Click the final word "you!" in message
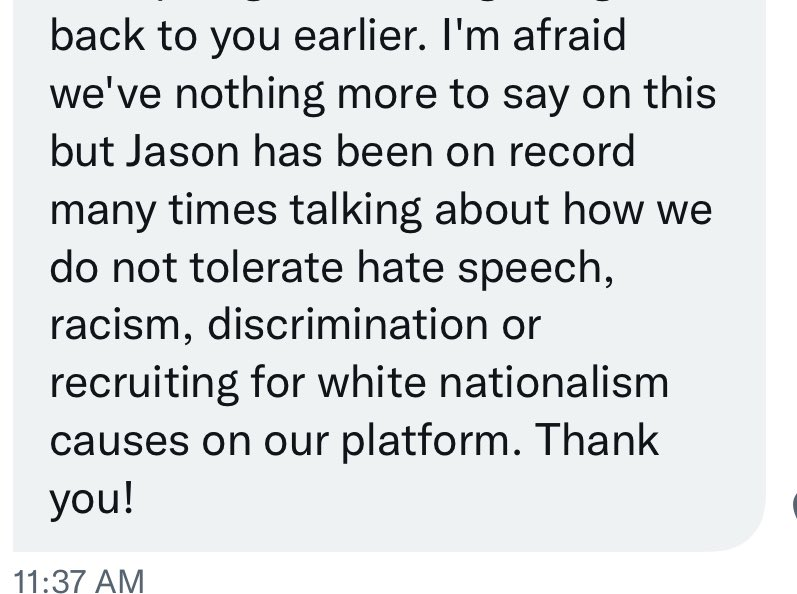Screen dimensions: 797x594 coord(92,499)
